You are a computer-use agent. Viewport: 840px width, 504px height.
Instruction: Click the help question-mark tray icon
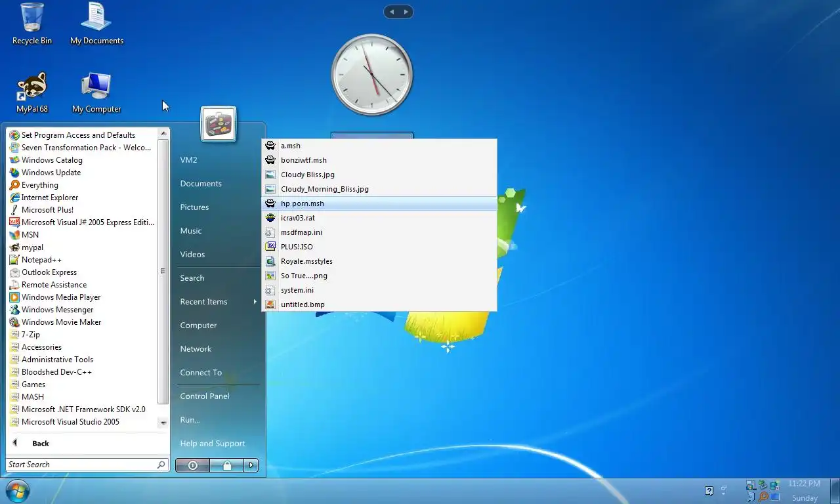pyautogui.click(x=709, y=491)
